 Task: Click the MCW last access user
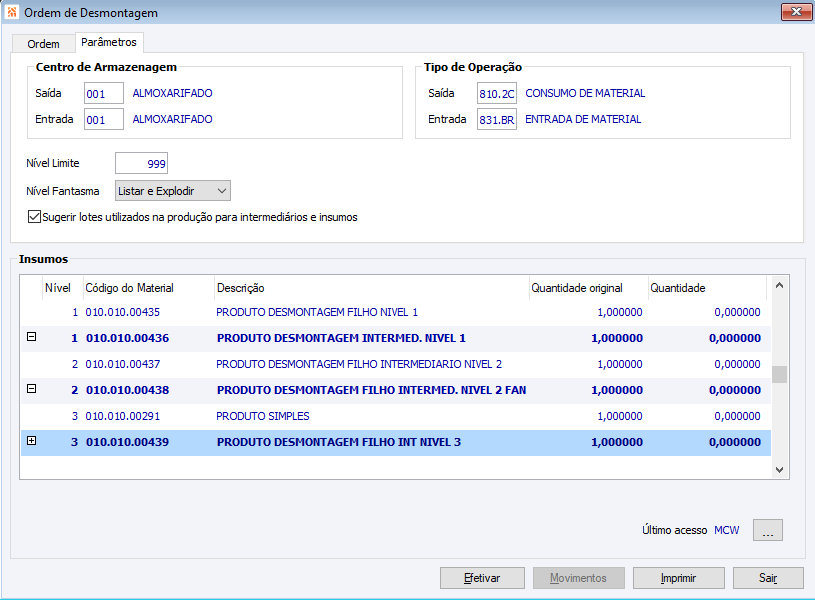click(x=727, y=530)
